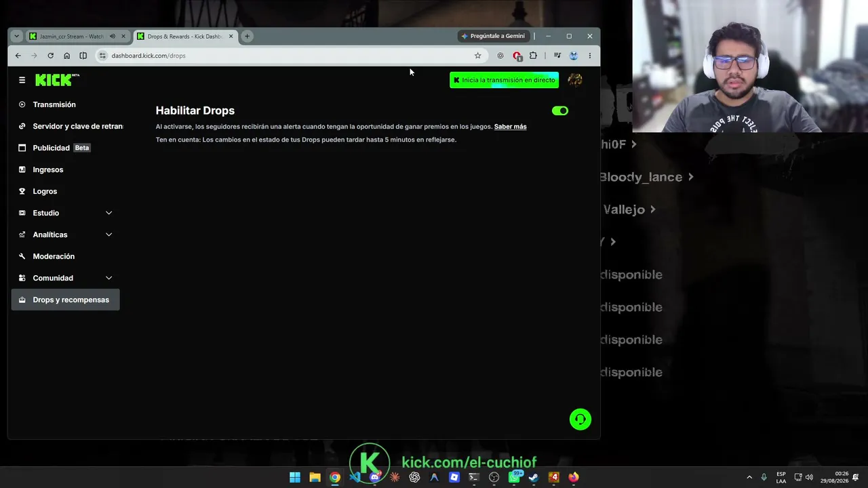This screenshot has width=868, height=488.
Task: Go back in the browser
Action: 18,56
